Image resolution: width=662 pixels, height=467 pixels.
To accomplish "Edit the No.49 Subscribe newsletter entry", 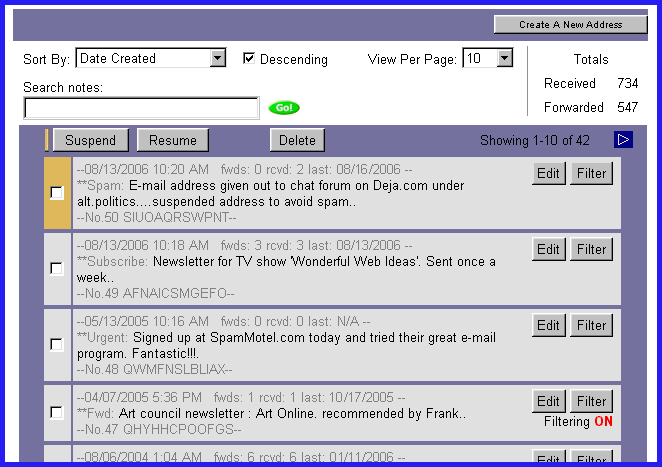I will (x=548, y=249).
